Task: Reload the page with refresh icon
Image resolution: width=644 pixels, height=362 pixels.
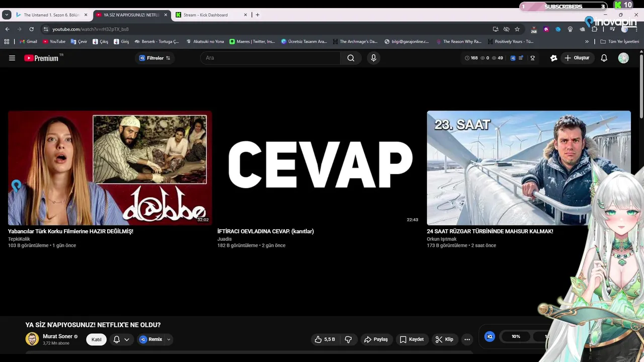Action: 31,29
